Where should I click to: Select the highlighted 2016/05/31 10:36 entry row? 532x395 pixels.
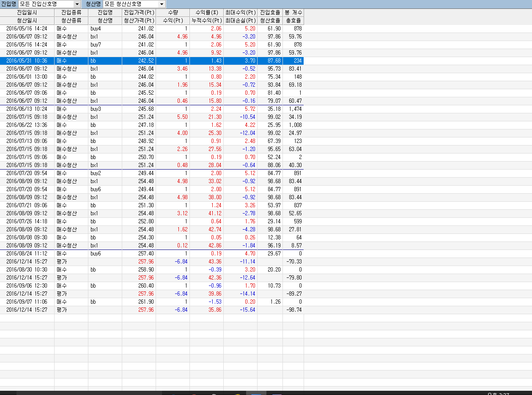pyautogui.click(x=152, y=60)
